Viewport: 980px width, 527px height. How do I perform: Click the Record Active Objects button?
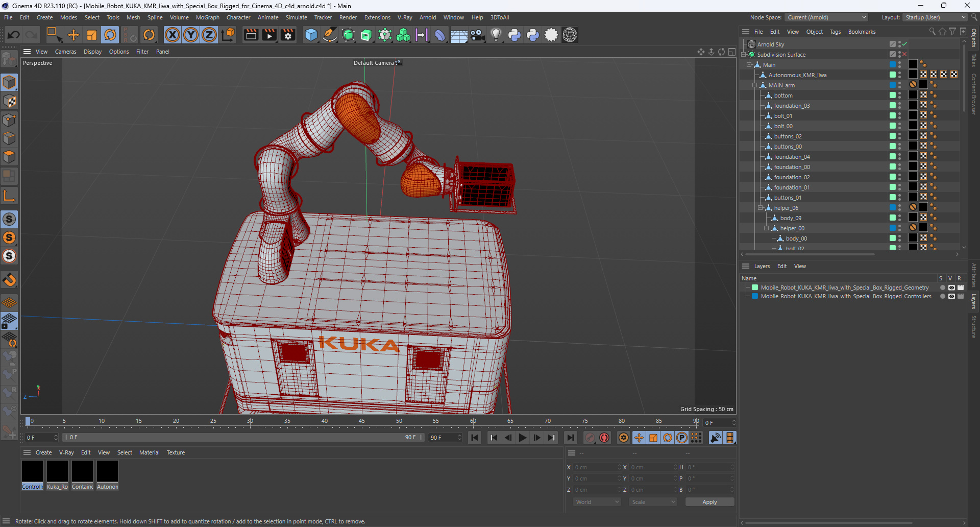point(590,438)
